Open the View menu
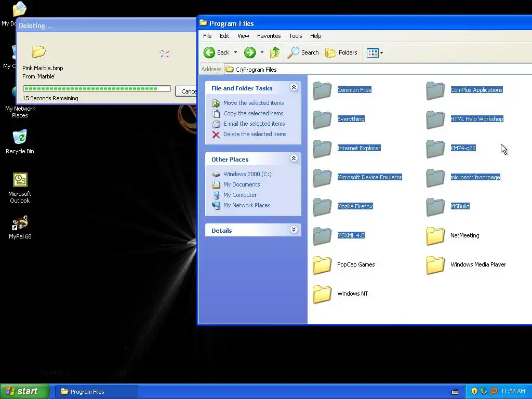The image size is (532, 399). [x=243, y=36]
